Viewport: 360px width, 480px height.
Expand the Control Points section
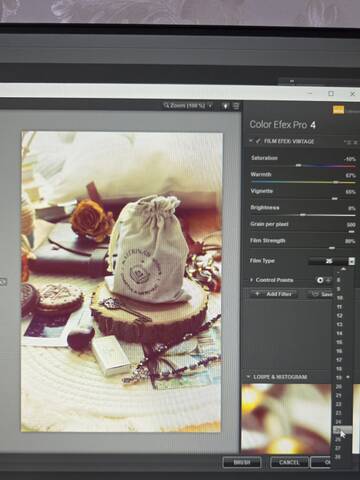click(251, 280)
